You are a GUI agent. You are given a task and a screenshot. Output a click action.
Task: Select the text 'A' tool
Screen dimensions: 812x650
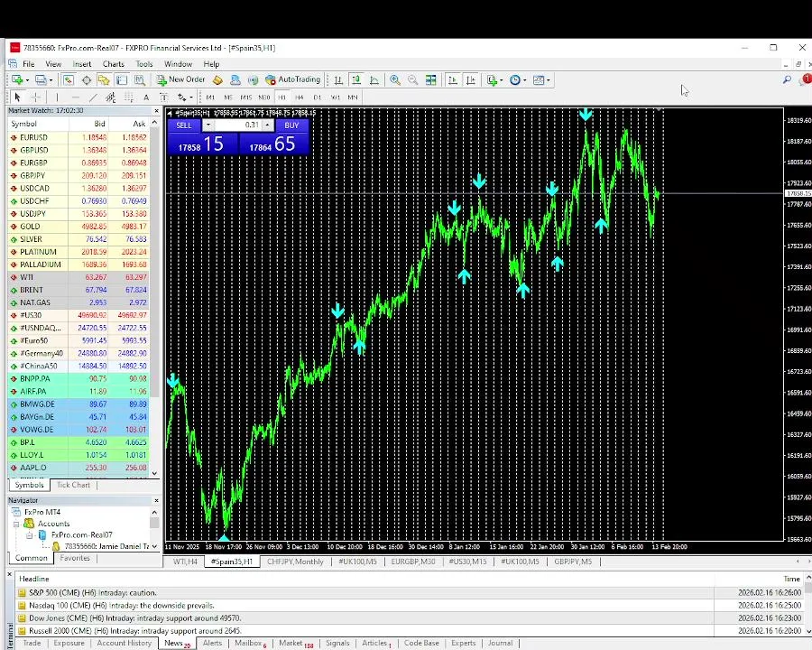pyautogui.click(x=146, y=97)
